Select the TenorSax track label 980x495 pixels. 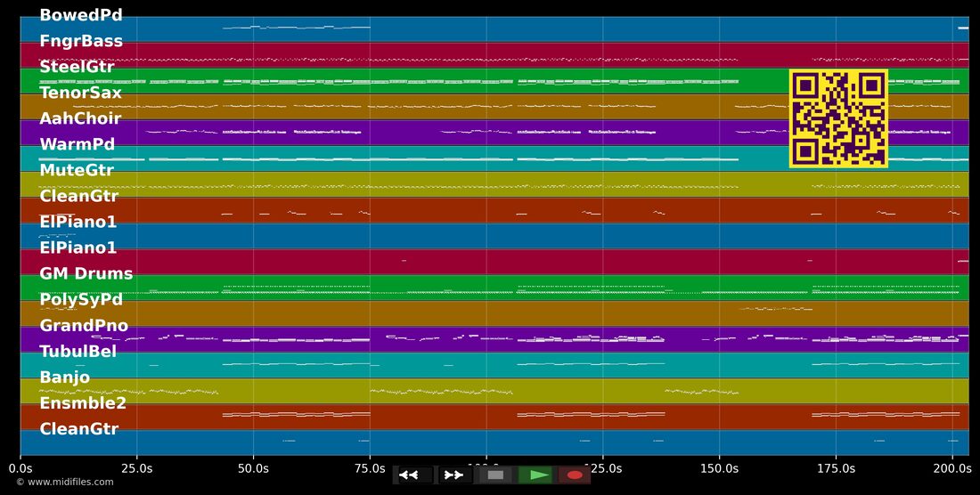click(80, 93)
